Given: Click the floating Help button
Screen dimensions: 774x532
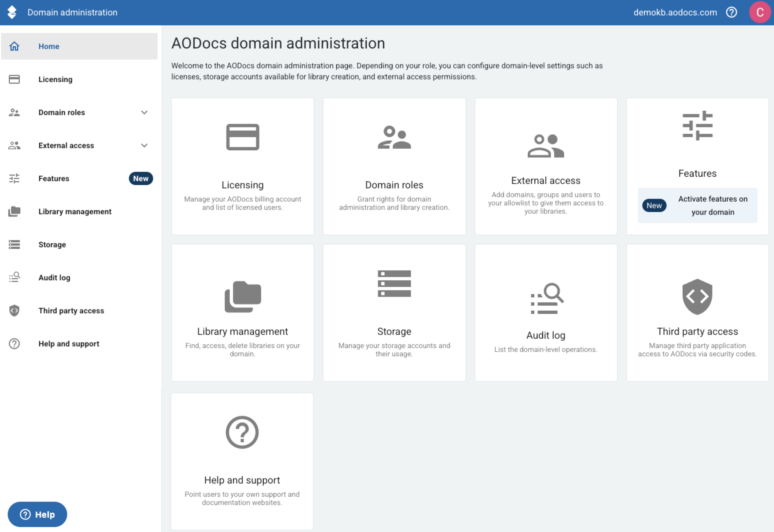Looking at the screenshot, I should tap(37, 514).
